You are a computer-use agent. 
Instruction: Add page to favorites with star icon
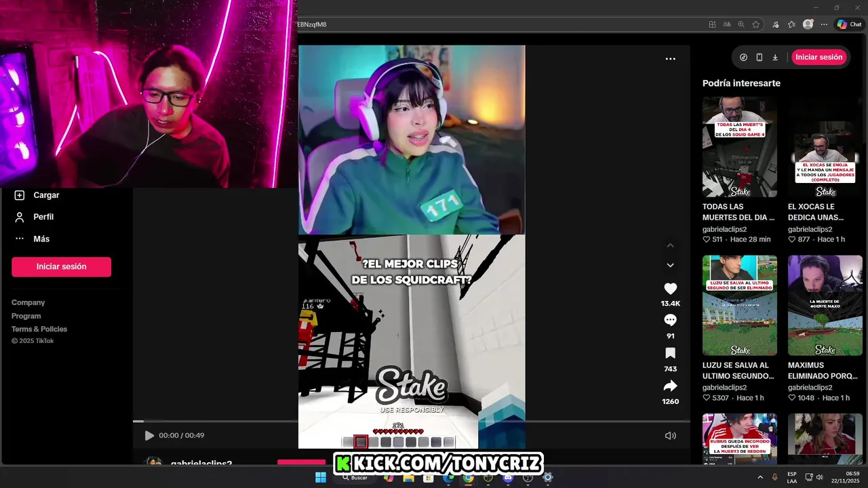click(x=756, y=24)
